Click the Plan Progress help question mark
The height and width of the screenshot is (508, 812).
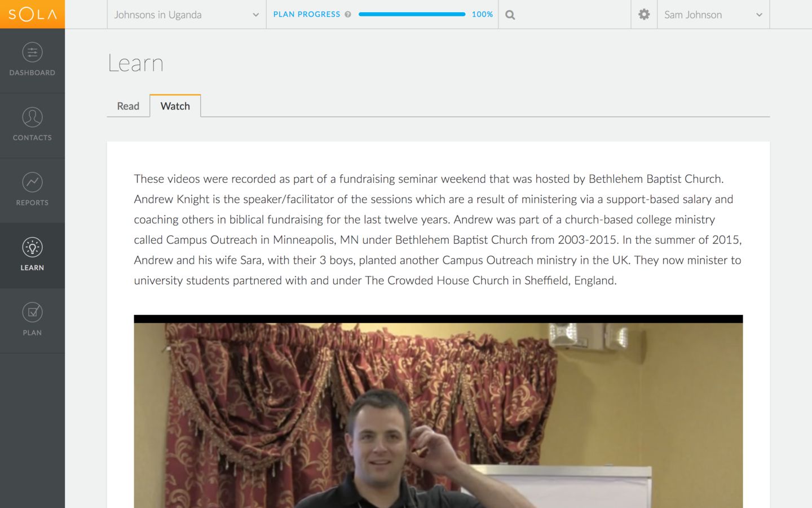point(348,15)
